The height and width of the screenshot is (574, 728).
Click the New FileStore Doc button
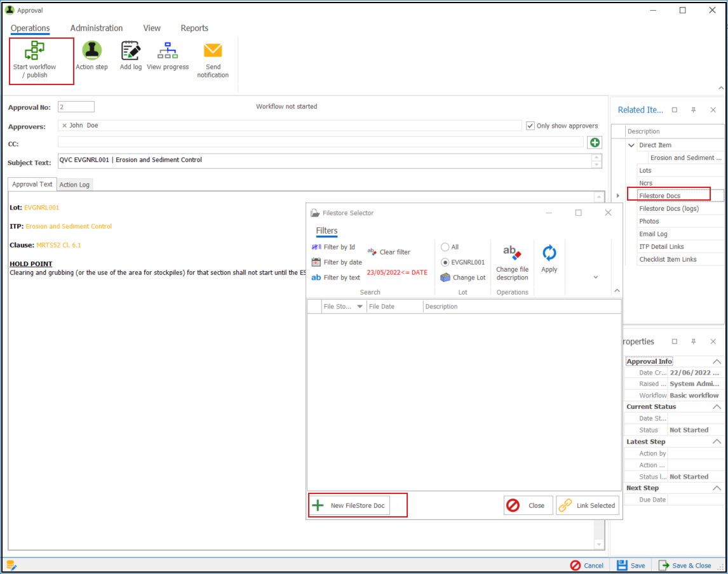(x=349, y=505)
